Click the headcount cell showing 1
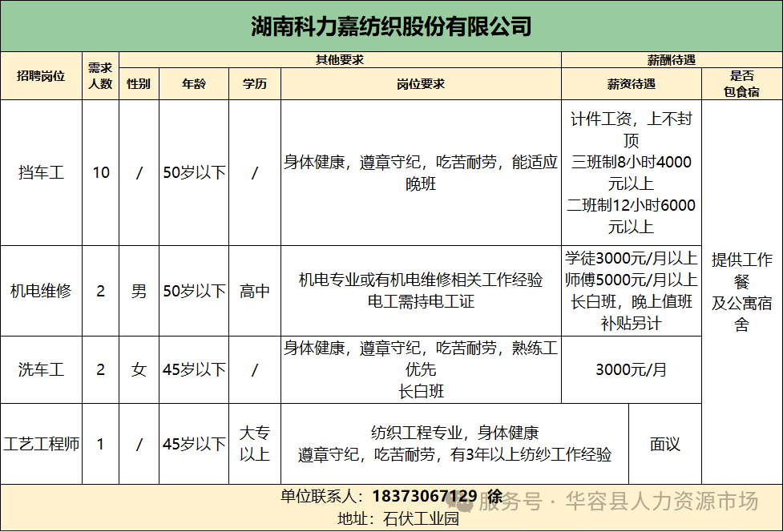The width and height of the screenshot is (783, 532). point(100,444)
